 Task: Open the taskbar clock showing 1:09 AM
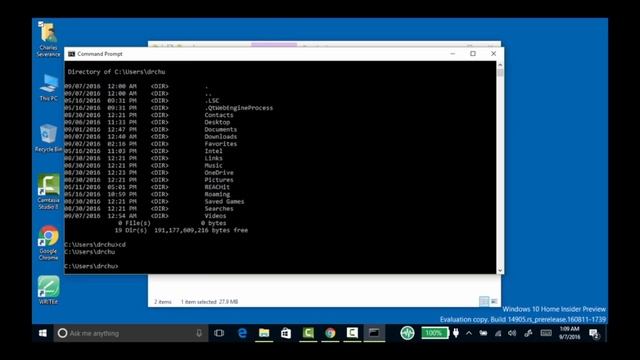(569, 333)
